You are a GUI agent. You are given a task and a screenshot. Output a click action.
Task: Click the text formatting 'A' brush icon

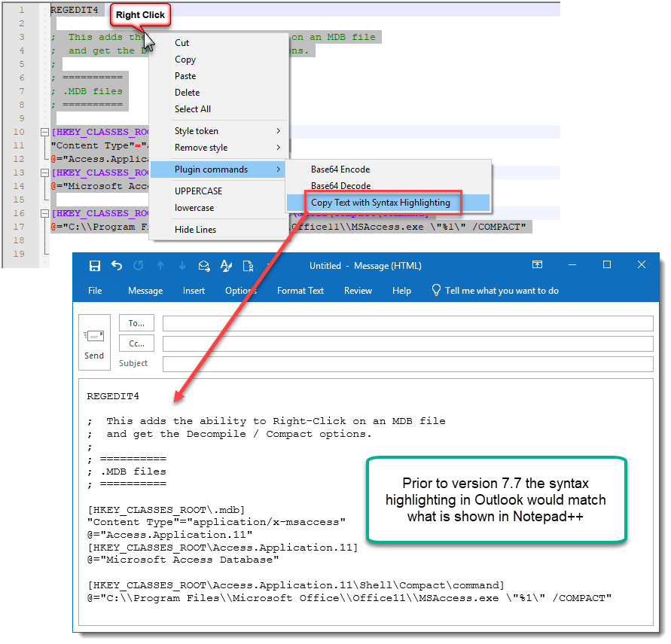click(x=226, y=266)
